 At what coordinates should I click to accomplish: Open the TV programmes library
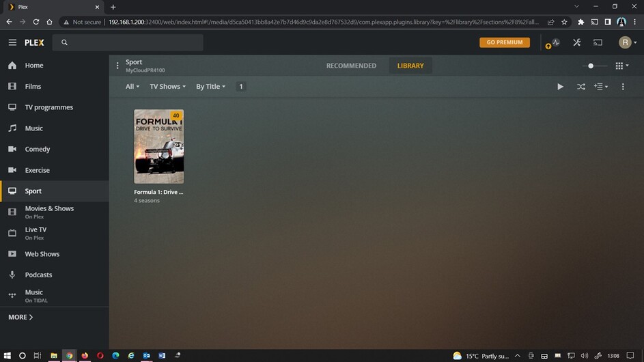click(x=55, y=107)
